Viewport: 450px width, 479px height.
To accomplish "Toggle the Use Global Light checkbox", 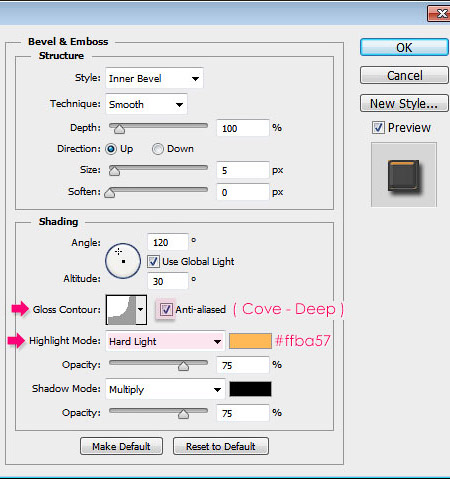I will click(x=153, y=261).
